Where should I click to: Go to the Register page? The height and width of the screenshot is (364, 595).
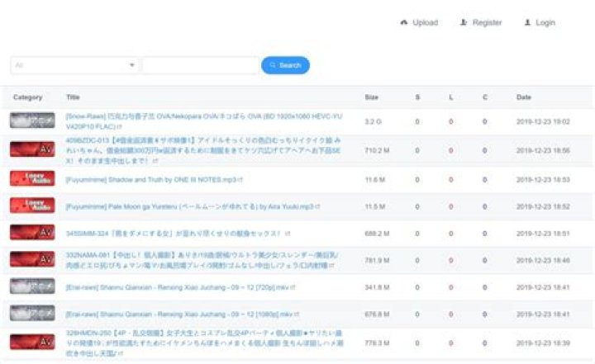coord(481,23)
